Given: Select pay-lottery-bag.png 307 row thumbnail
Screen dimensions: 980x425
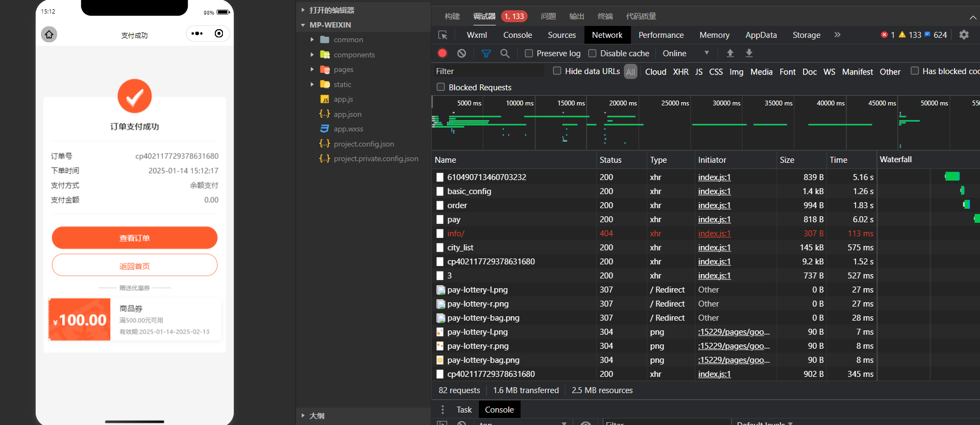Looking at the screenshot, I should 440,318.
